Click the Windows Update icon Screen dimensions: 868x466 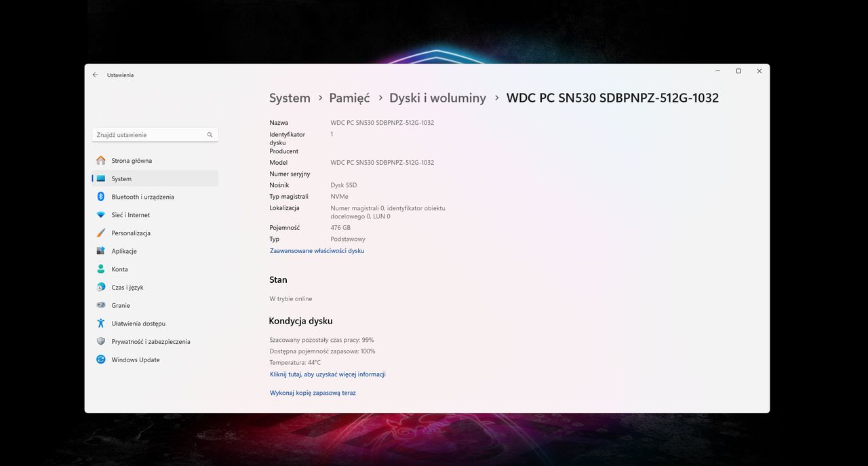click(101, 360)
